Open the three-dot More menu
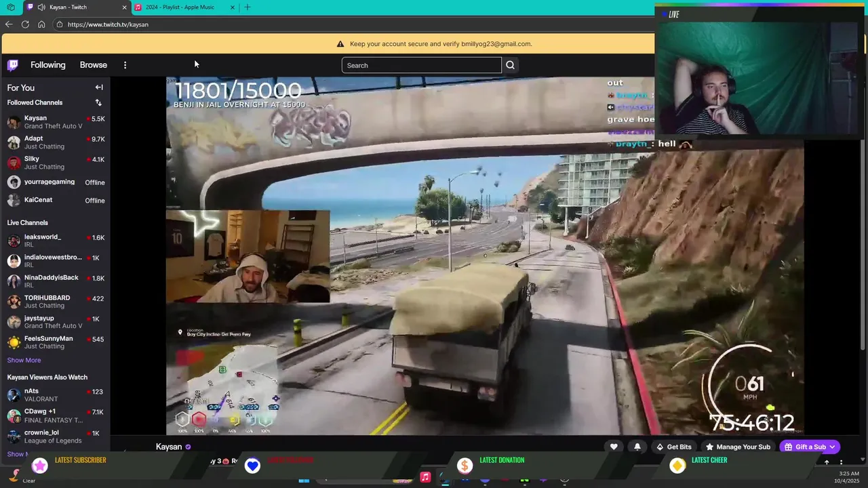This screenshot has height=488, width=868. [125, 65]
